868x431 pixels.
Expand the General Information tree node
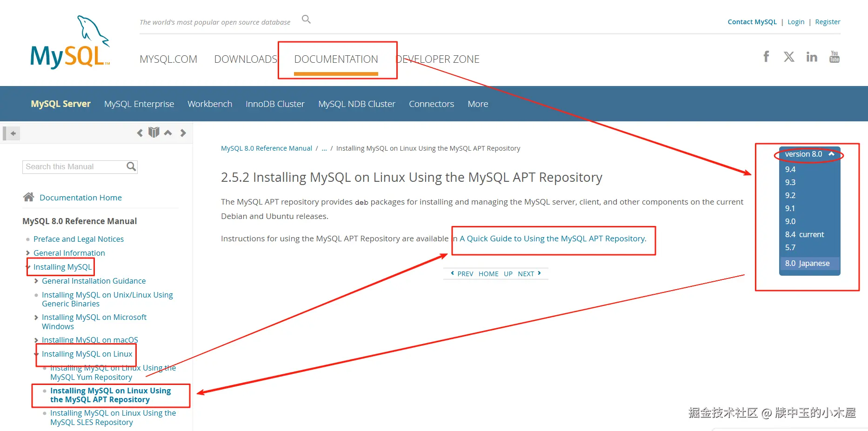click(28, 253)
